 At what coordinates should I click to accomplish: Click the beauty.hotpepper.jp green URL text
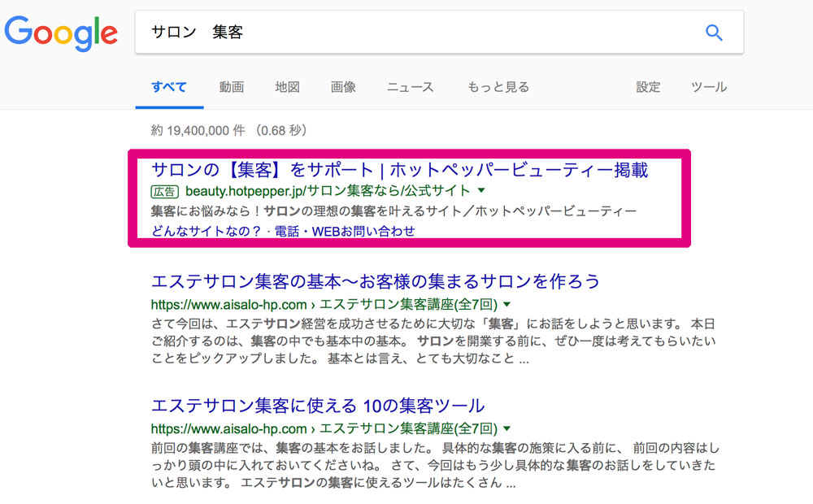coord(328,191)
